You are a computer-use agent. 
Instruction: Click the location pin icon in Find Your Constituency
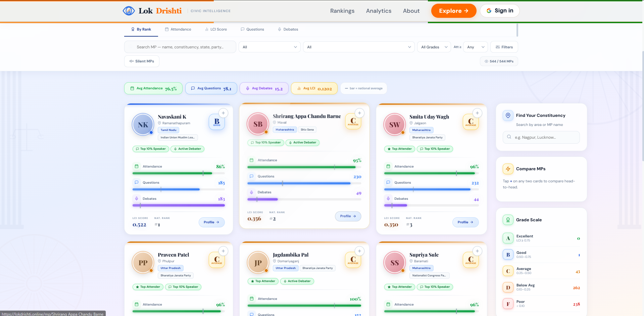tap(508, 115)
